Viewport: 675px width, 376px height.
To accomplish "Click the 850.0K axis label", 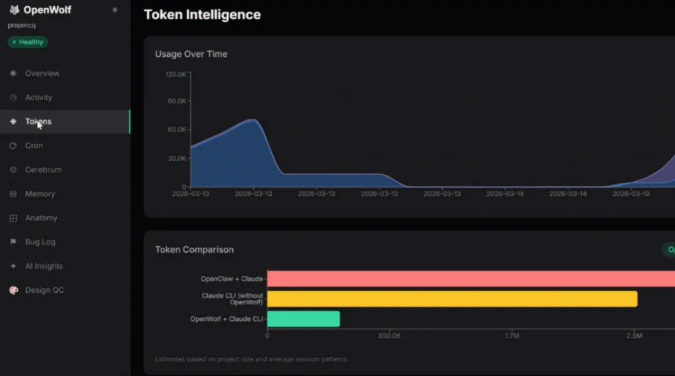I will click(x=390, y=336).
